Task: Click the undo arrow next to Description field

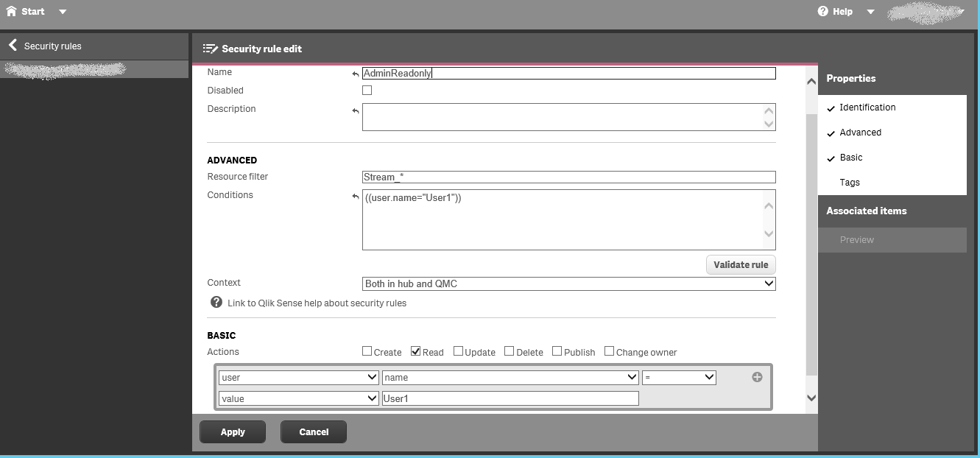Action: click(x=356, y=110)
